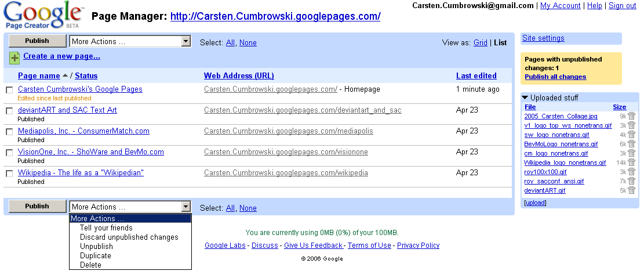
Task: Check the VisionOne, Inc. page checkbox
Action: (x=9, y=153)
